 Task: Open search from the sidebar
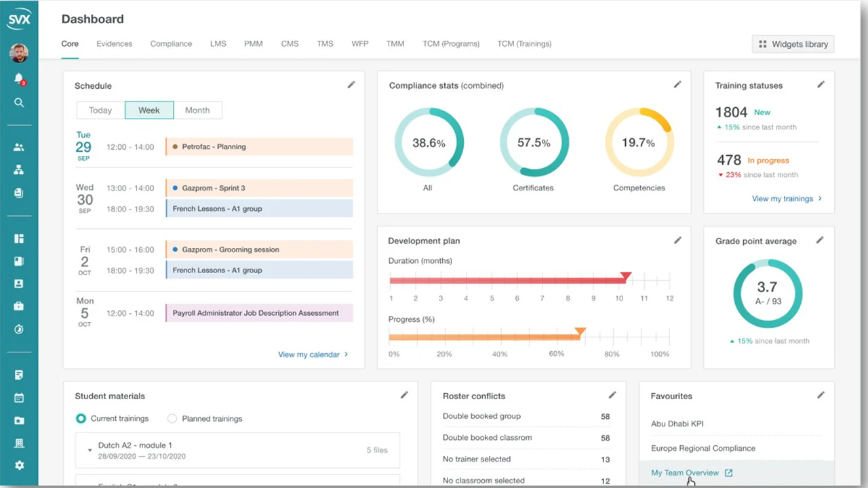[x=19, y=102]
